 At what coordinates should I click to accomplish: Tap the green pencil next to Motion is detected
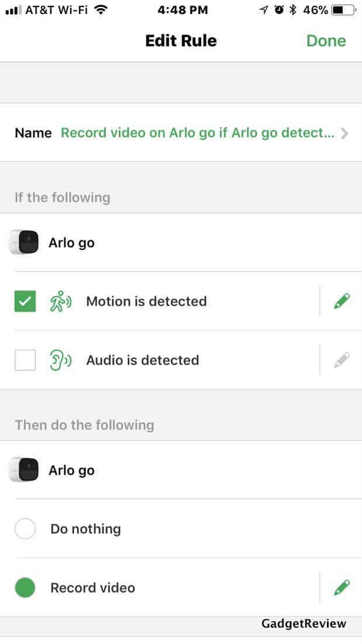tap(342, 301)
